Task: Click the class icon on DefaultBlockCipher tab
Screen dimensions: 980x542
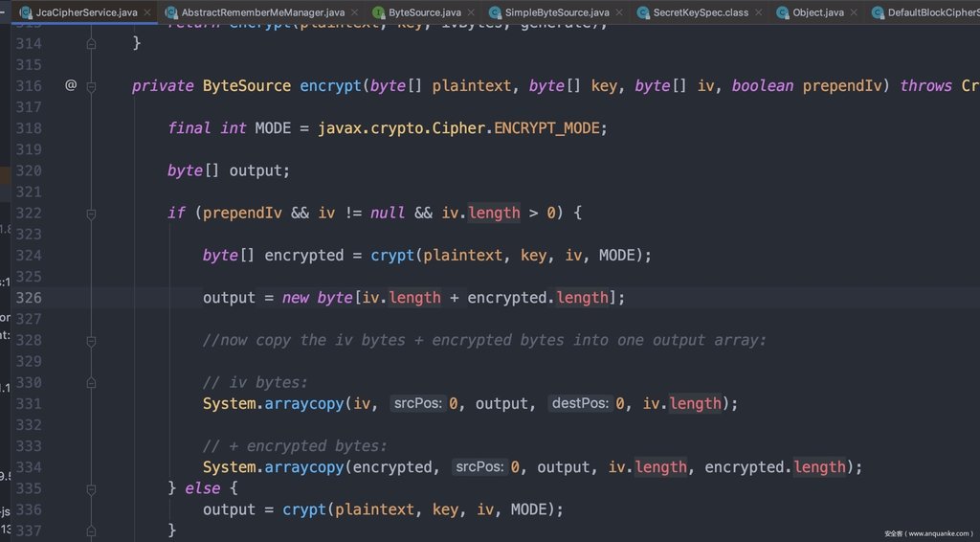Action: 879,12
